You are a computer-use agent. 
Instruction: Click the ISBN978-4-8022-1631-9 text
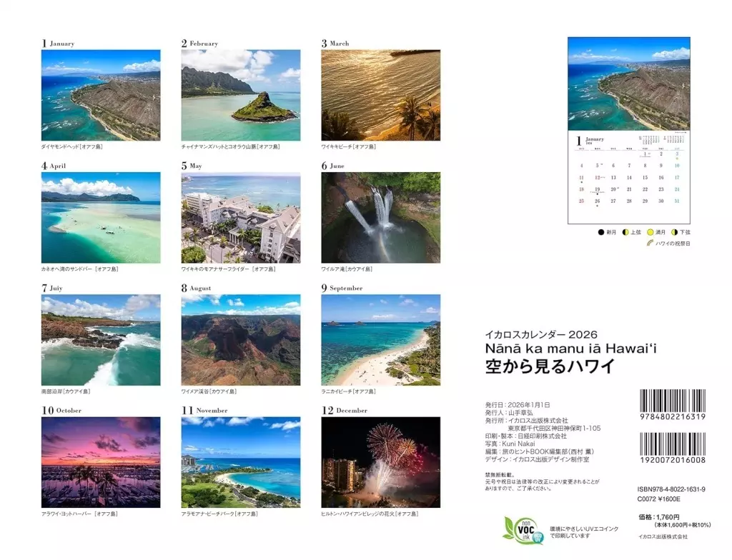click(671, 489)
